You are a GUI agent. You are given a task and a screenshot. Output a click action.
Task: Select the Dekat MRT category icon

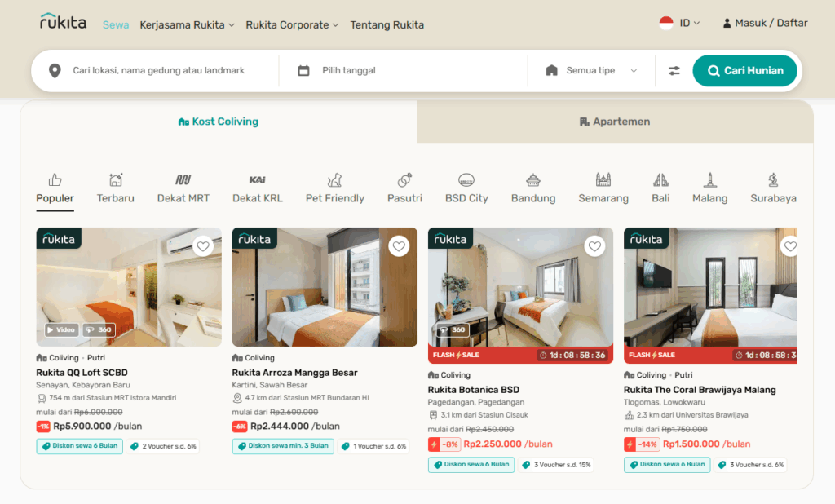pos(183,180)
